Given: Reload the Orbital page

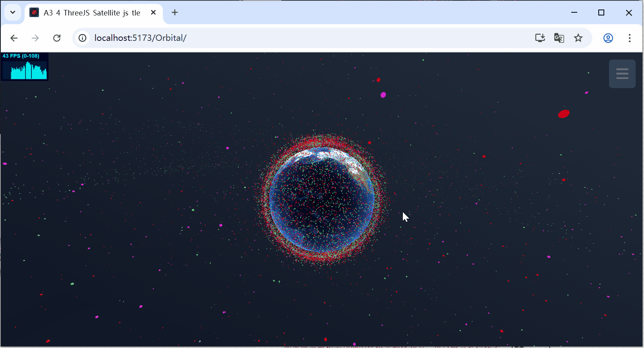Looking at the screenshot, I should click(x=57, y=38).
